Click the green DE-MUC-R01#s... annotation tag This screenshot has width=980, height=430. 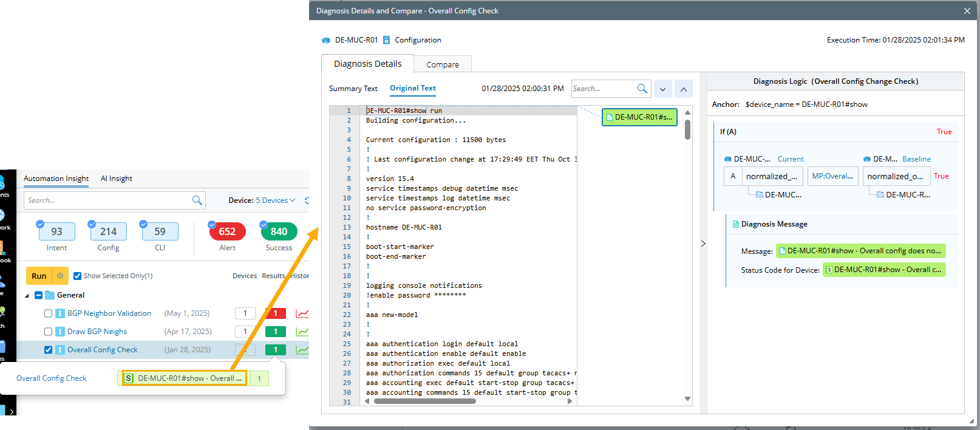coord(639,117)
